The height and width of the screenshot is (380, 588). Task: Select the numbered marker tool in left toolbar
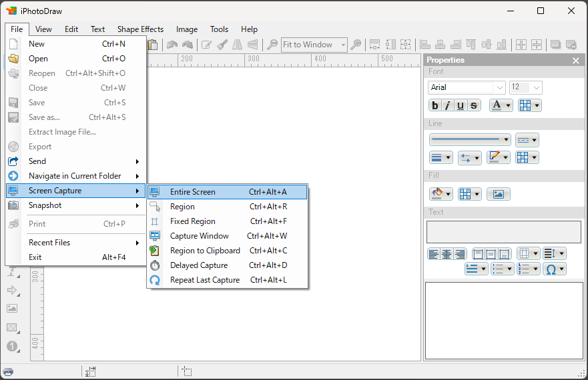click(13, 346)
